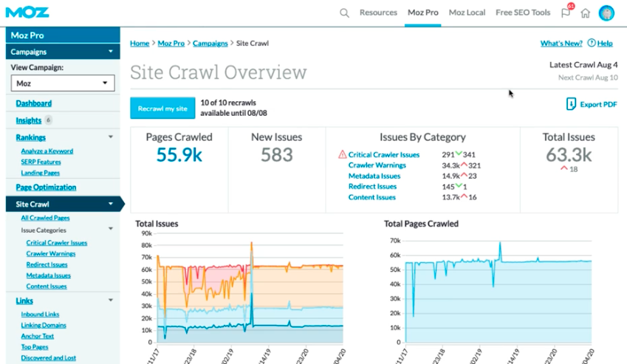Viewport: 627px width, 364px height.
Task: Click the Next Crawl Aug 10 text
Action: (x=588, y=78)
